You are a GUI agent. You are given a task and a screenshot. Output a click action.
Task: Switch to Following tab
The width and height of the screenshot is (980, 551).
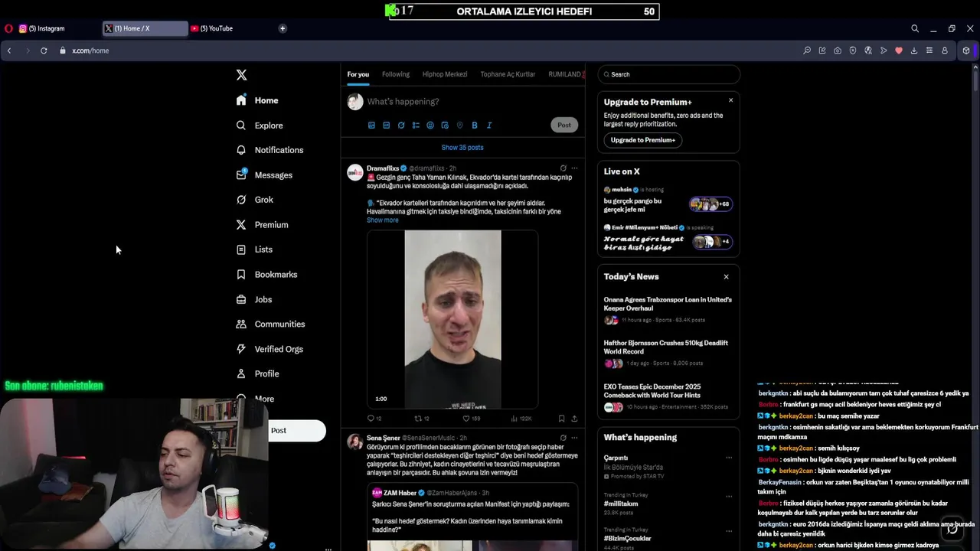coord(396,74)
